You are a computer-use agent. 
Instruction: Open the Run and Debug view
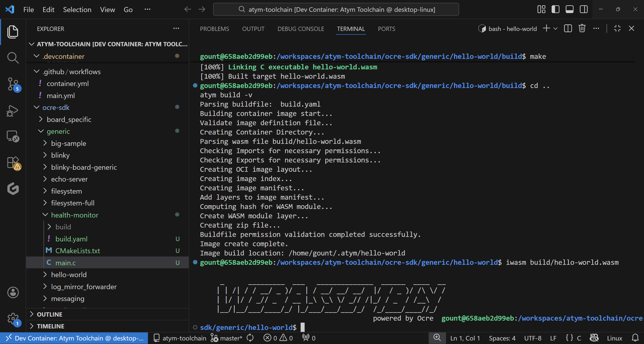click(x=13, y=111)
